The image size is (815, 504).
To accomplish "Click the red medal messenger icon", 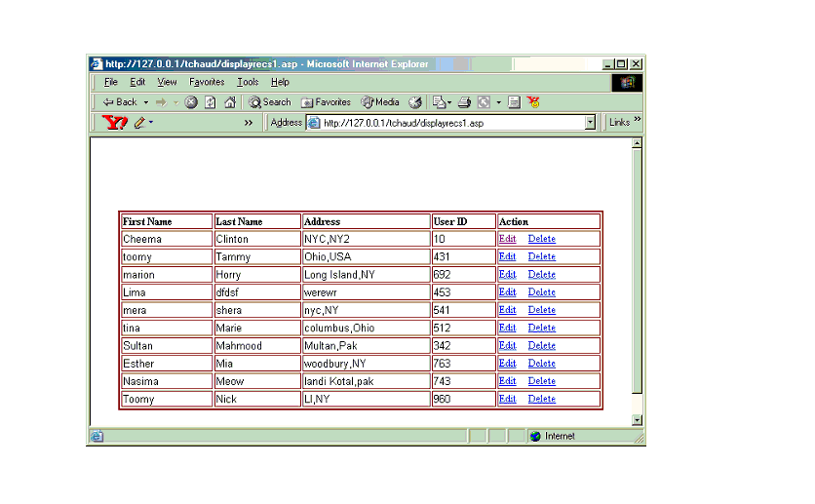I will coord(533,102).
